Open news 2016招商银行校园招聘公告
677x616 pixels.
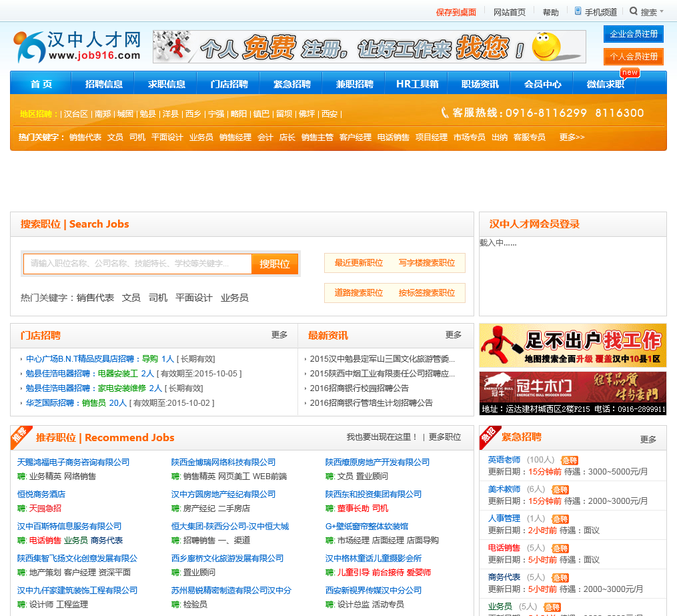[x=360, y=388]
